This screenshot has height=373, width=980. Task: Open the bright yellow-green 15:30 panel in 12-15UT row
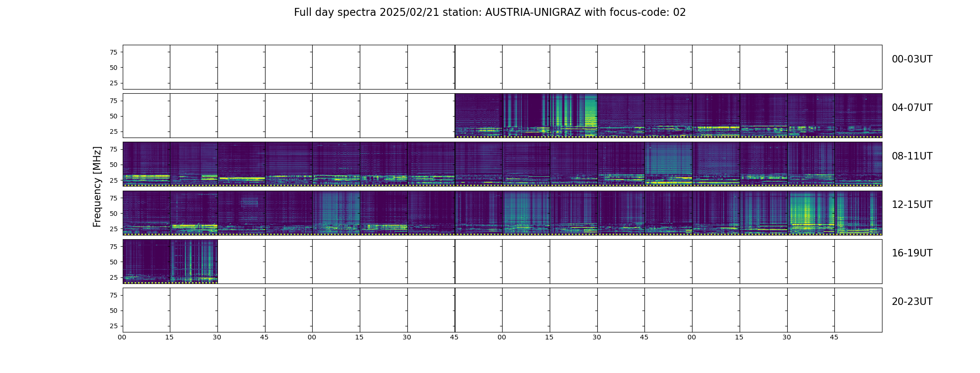click(x=811, y=213)
